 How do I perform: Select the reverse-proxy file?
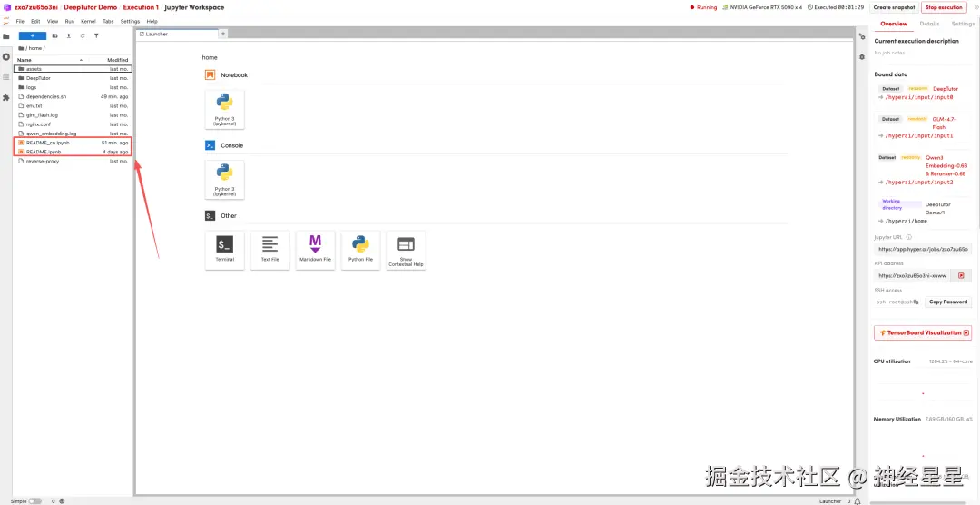[73, 162]
